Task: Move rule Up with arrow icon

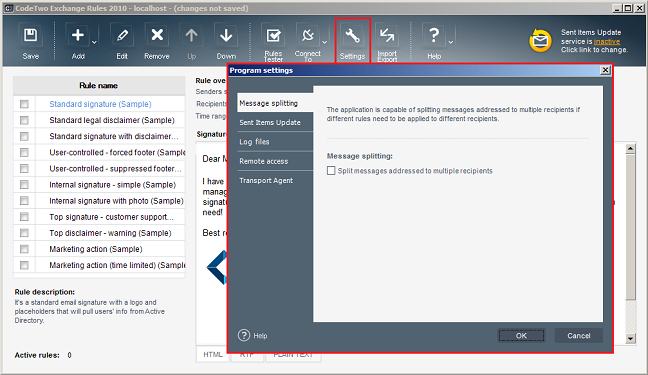Action: (x=191, y=36)
